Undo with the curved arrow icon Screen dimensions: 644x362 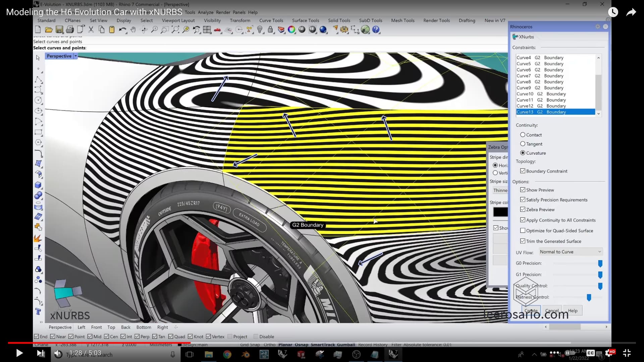point(122,30)
